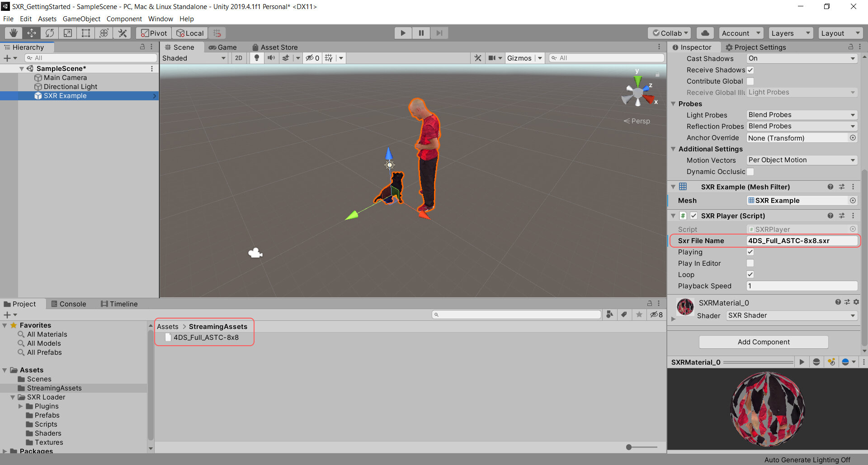Open the cloud Services icon
The image size is (868, 465).
[x=705, y=33]
